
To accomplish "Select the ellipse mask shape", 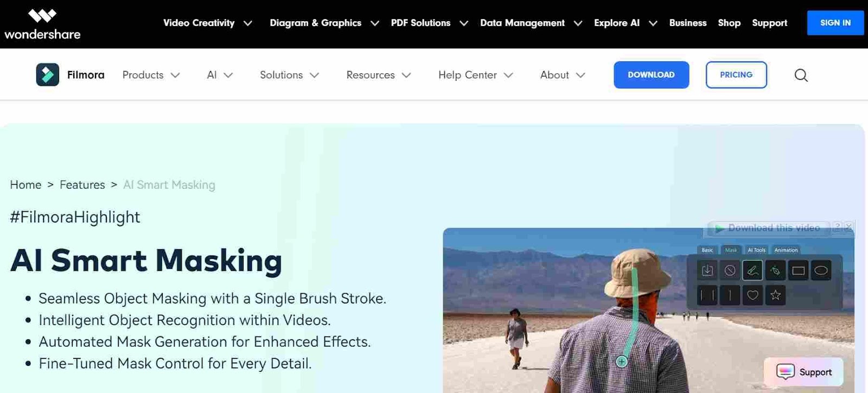I will point(821,270).
